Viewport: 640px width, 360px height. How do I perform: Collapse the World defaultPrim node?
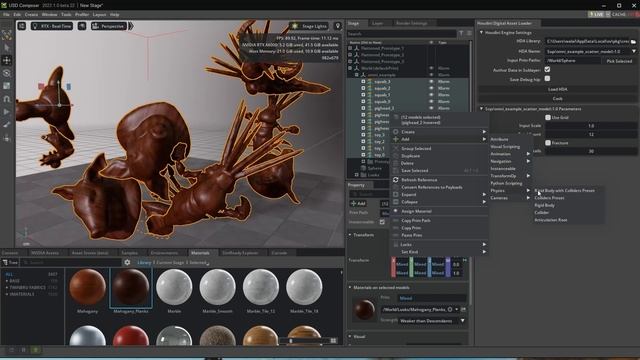click(x=350, y=68)
